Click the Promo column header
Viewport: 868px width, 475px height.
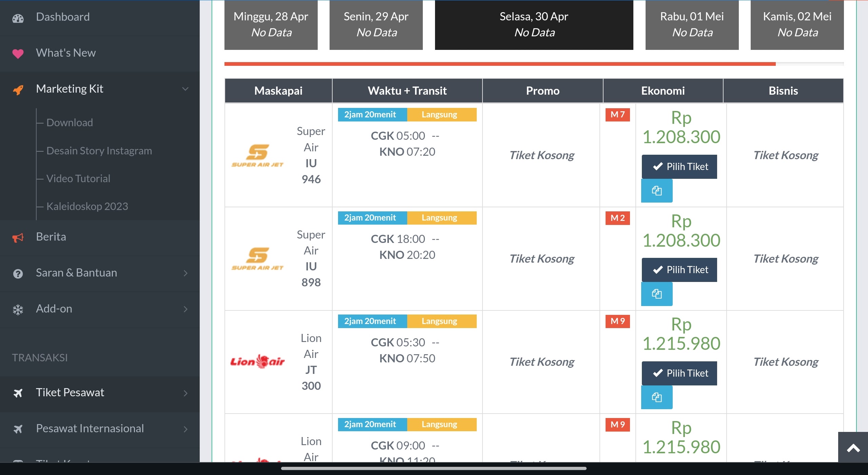click(542, 91)
